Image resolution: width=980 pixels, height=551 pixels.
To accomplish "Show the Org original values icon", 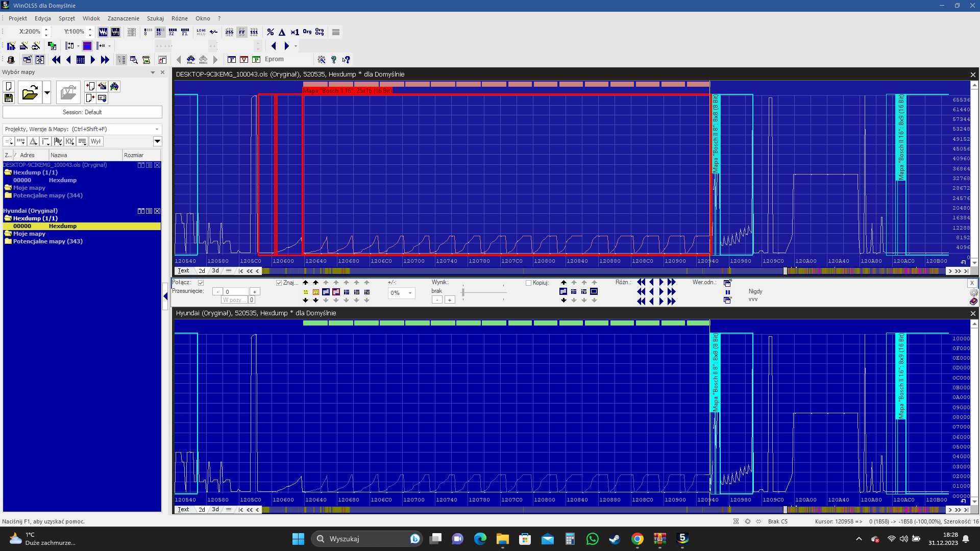I will (x=307, y=32).
